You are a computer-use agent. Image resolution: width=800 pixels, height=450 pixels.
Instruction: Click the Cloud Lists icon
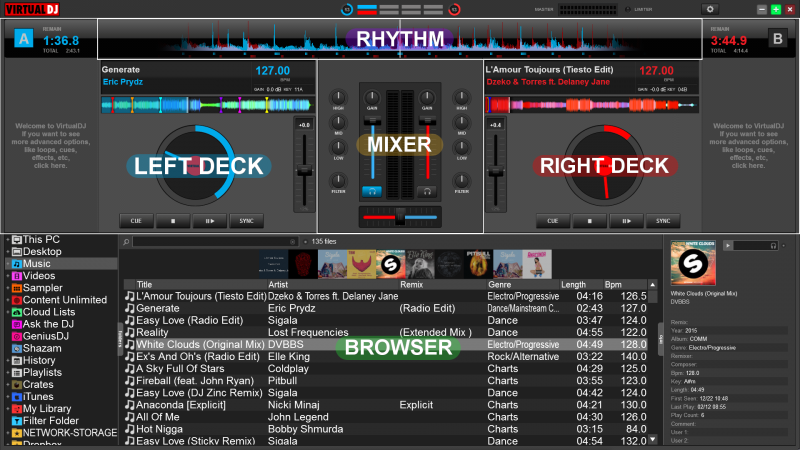pyautogui.click(x=17, y=312)
